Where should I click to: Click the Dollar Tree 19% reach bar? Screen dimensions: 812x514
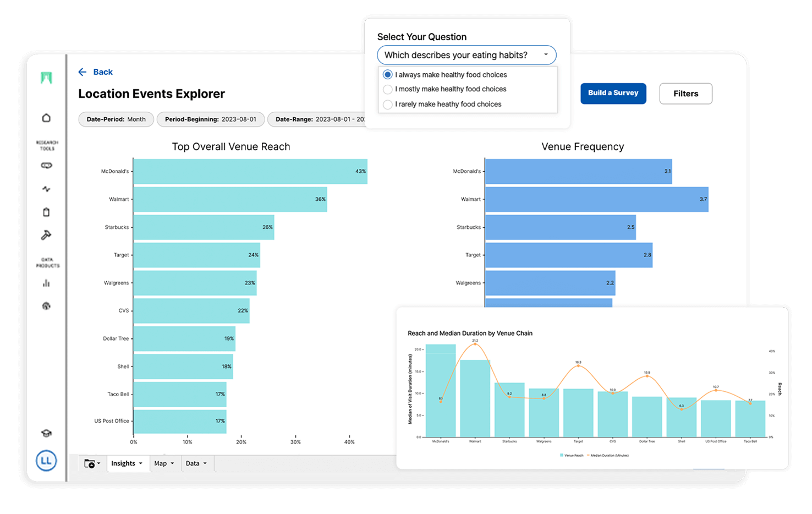[184, 339]
